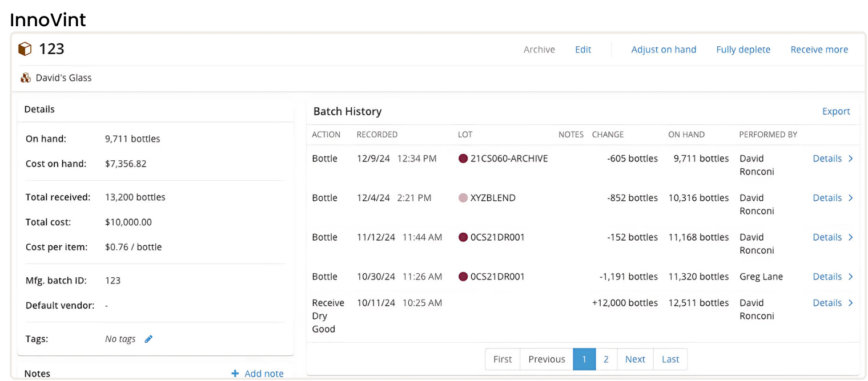868x381 pixels.
Task: Jump to the Last page of history
Action: click(670, 359)
